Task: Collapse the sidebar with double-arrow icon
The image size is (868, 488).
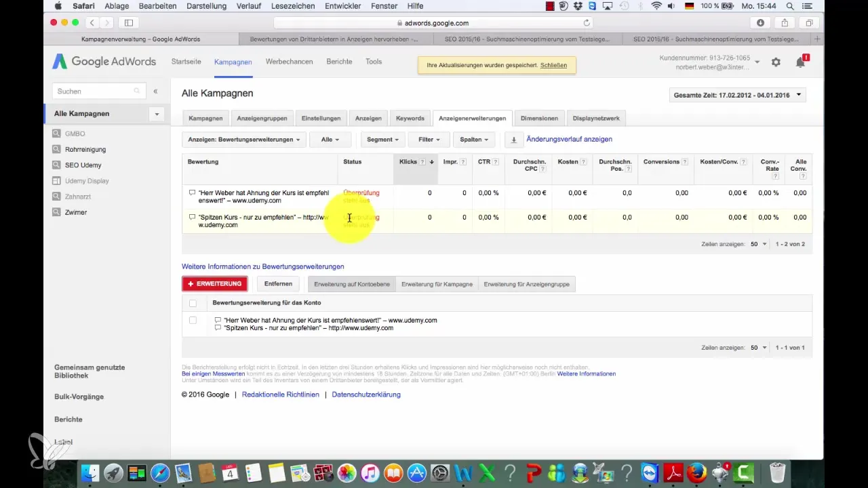Action: [x=155, y=91]
